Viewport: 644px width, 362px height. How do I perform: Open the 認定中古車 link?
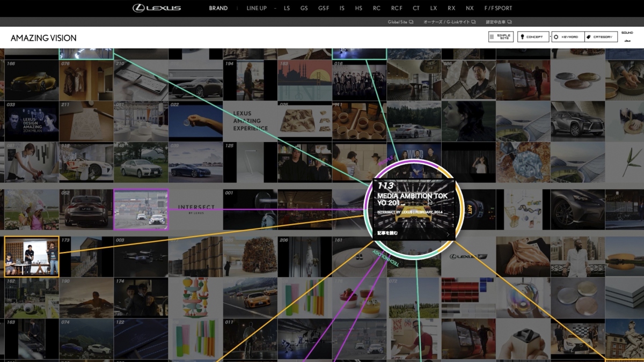pyautogui.click(x=499, y=22)
